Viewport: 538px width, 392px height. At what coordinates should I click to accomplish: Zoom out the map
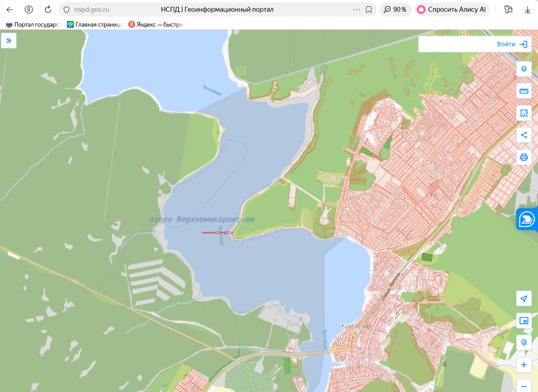523,386
